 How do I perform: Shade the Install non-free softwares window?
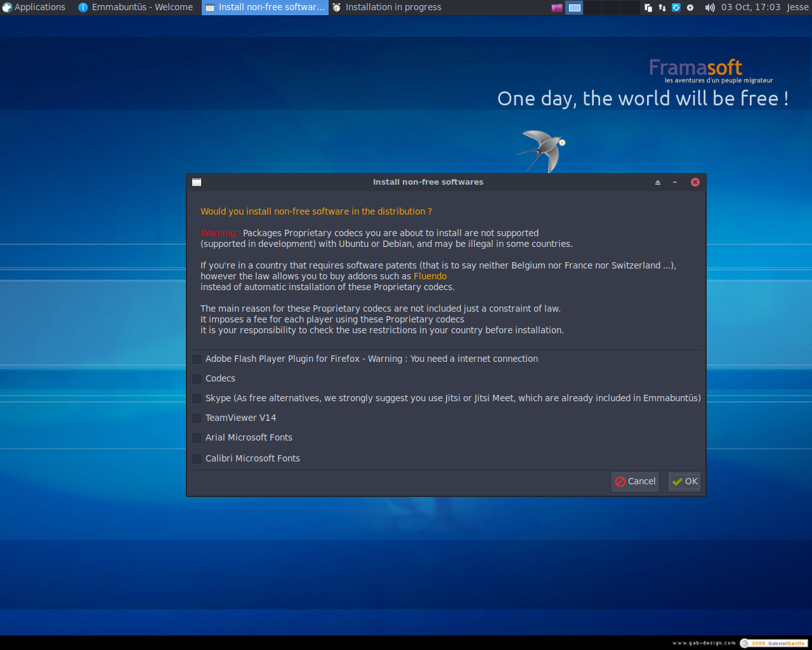(x=658, y=182)
